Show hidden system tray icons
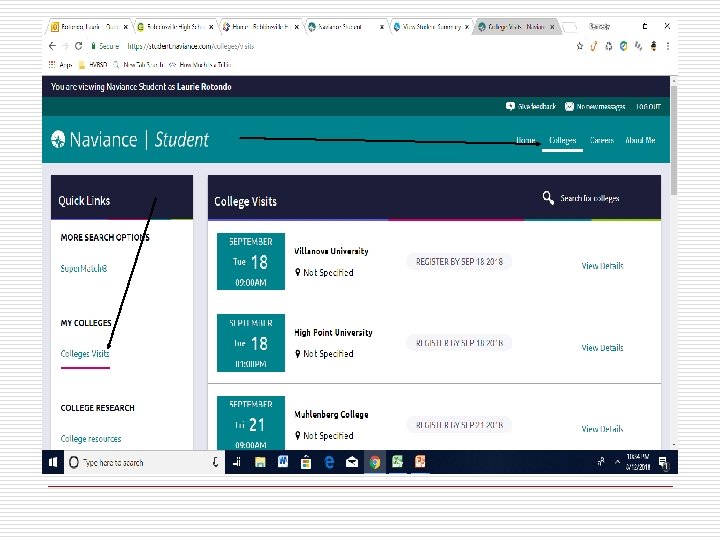The image size is (720, 540). (618, 462)
